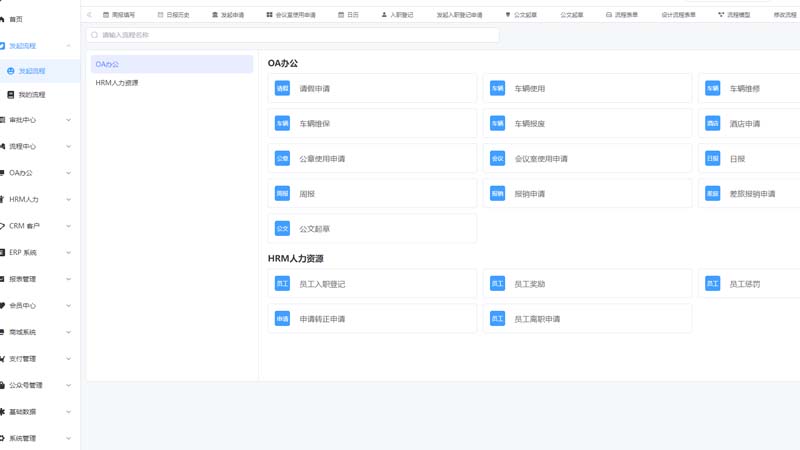Click the 公文起草 card icon
The height and width of the screenshot is (450, 800).
[x=282, y=229]
